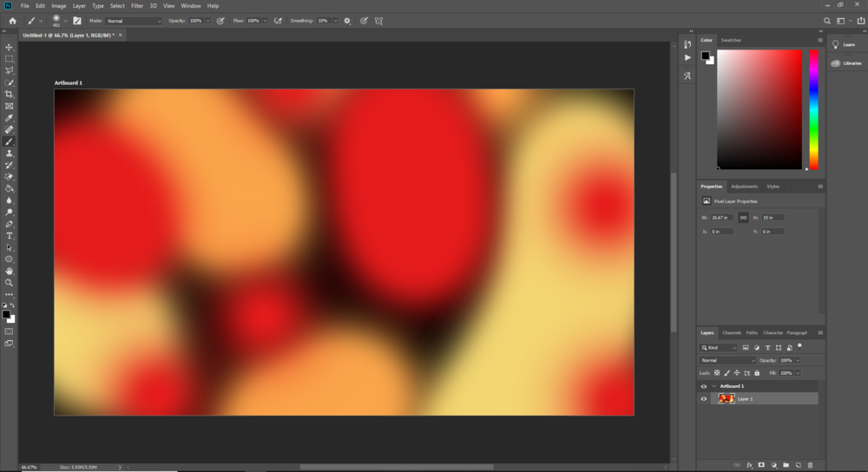Image resolution: width=868 pixels, height=472 pixels.
Task: Open Smoothing dropdown arrow
Action: [335, 21]
